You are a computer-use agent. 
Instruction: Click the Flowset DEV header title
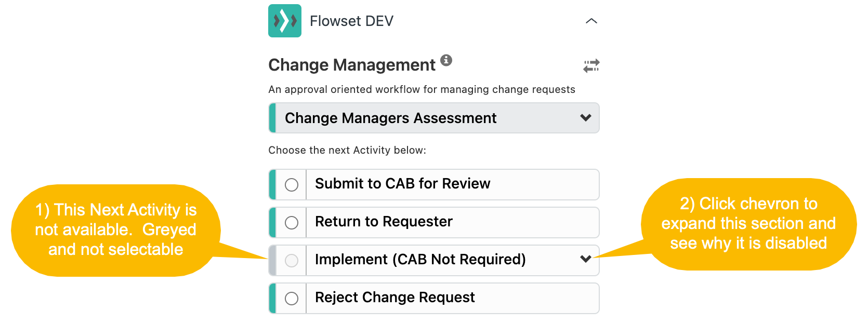coord(351,21)
